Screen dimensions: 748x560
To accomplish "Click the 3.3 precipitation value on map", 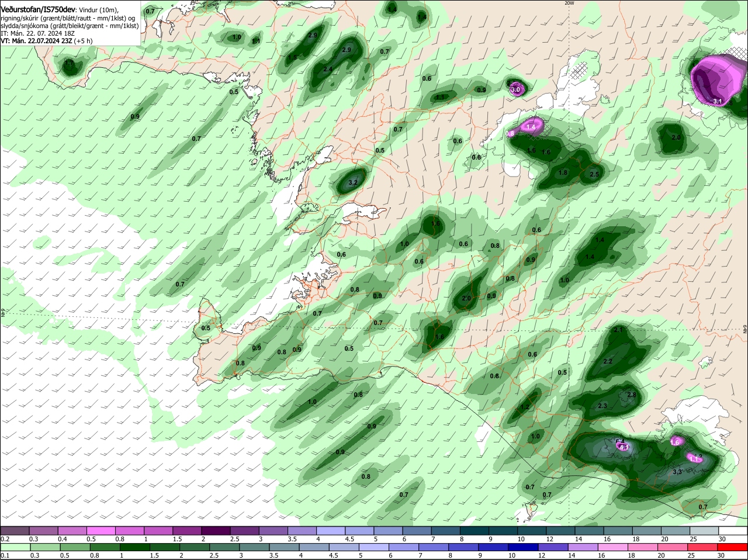I will (678, 472).
